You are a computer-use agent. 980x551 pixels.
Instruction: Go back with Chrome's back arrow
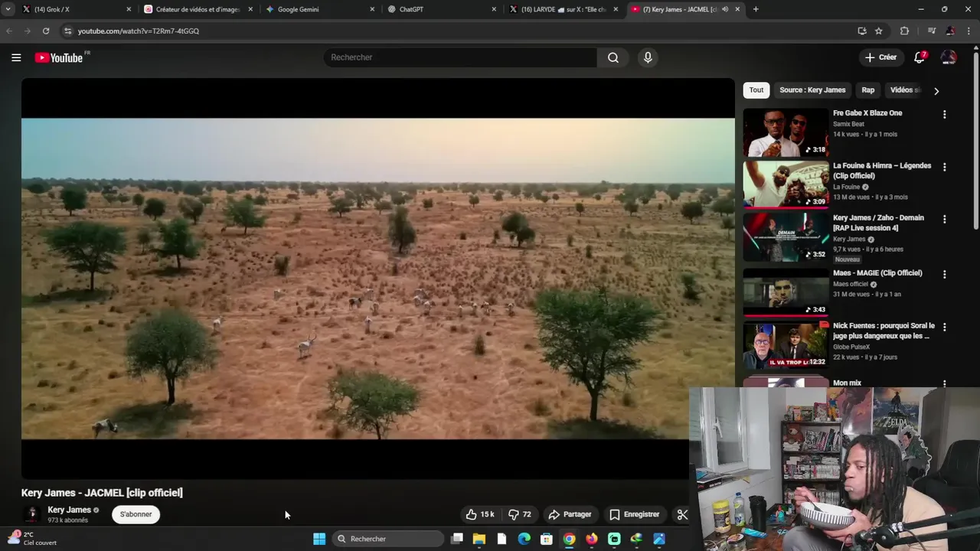(x=9, y=31)
